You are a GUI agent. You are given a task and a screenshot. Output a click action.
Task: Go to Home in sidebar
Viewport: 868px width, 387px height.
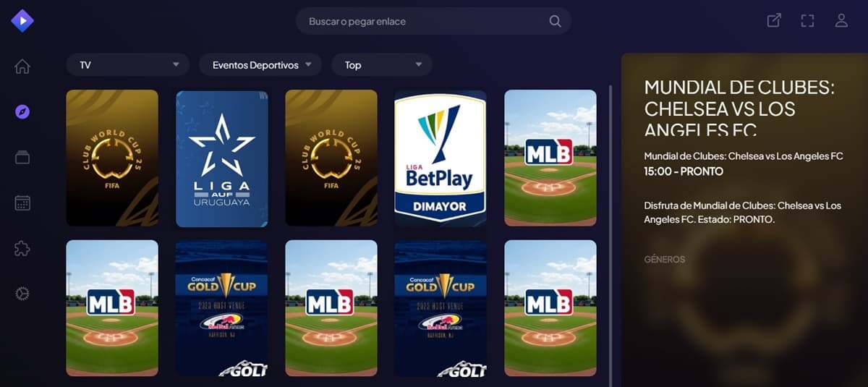point(22,67)
